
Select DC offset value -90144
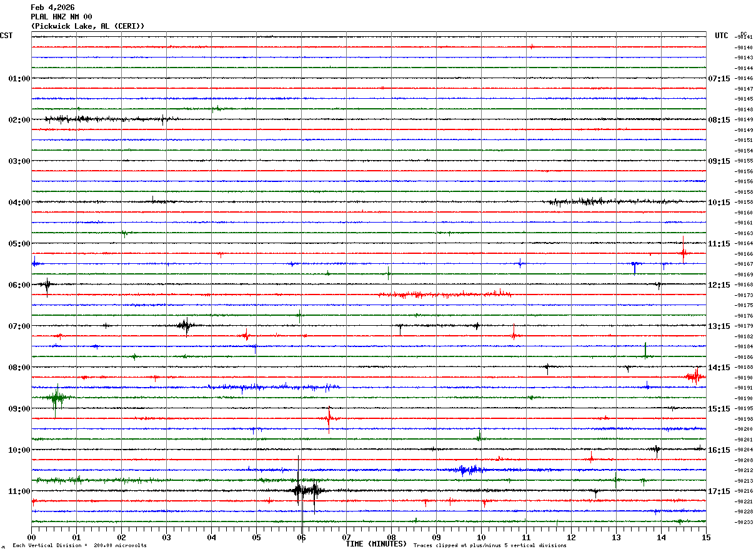(x=744, y=68)
